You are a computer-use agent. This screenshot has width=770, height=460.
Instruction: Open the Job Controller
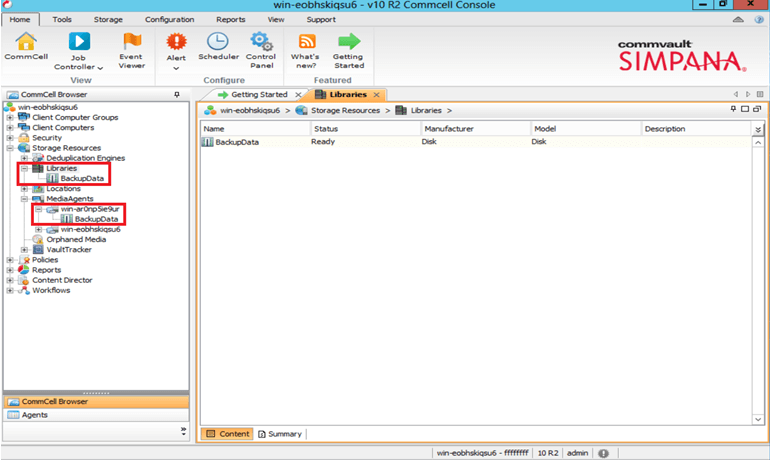point(79,42)
